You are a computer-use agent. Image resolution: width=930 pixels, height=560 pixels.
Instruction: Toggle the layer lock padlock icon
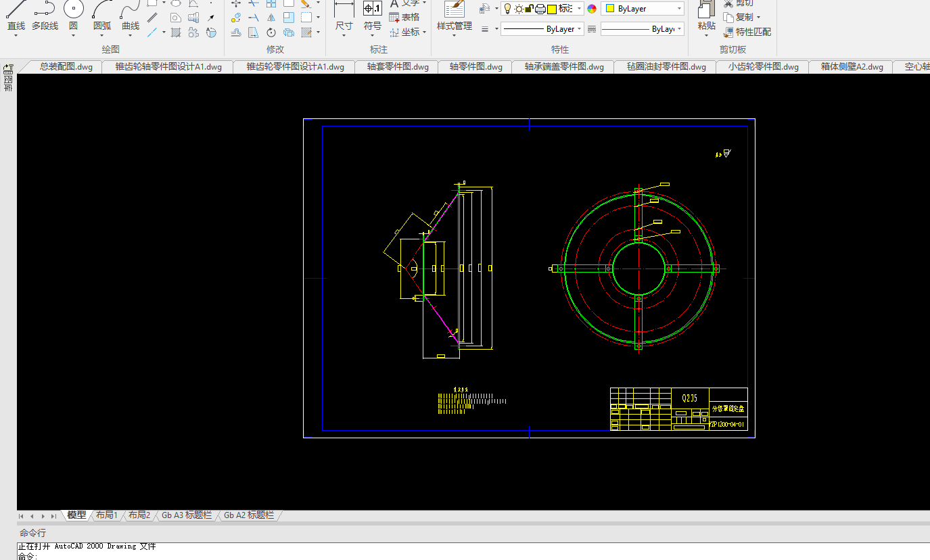pos(530,9)
